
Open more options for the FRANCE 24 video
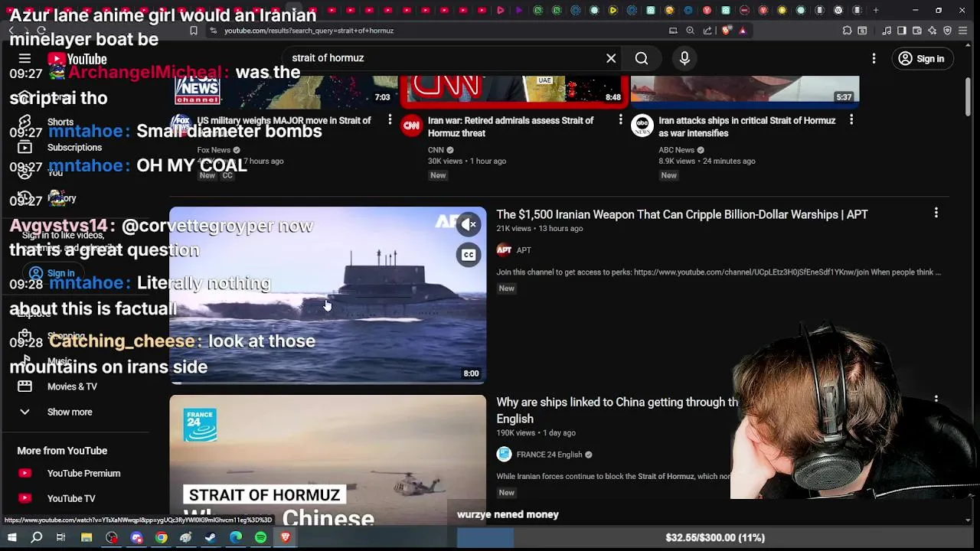936,399
